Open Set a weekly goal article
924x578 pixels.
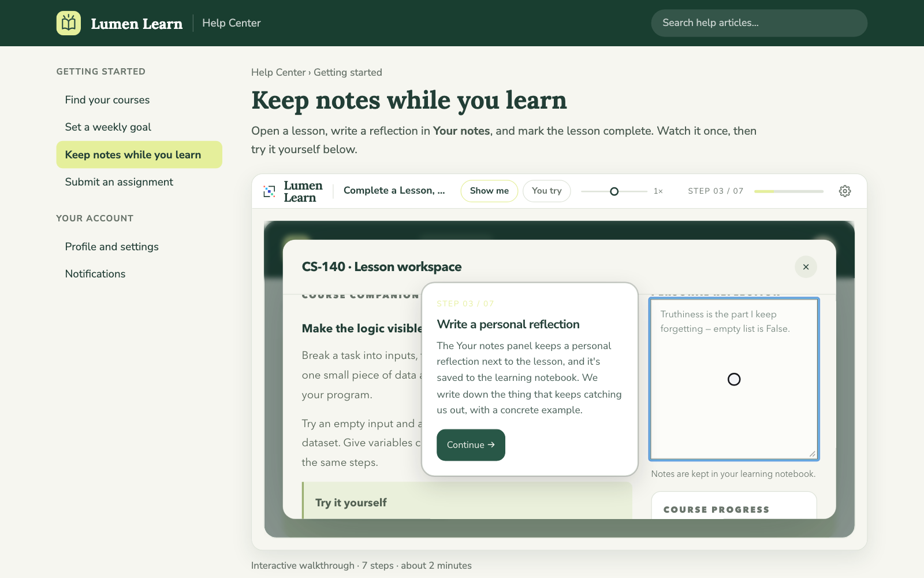(x=108, y=127)
